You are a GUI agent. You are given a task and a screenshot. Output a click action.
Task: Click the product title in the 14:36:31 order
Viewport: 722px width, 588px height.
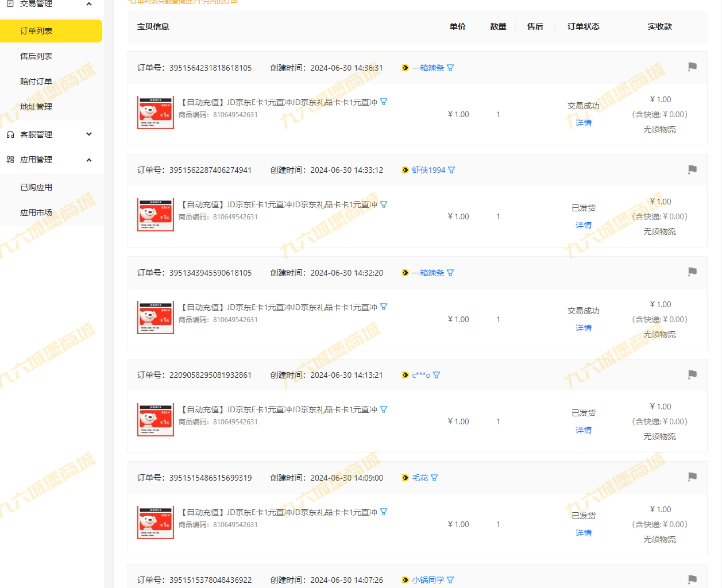pos(279,102)
